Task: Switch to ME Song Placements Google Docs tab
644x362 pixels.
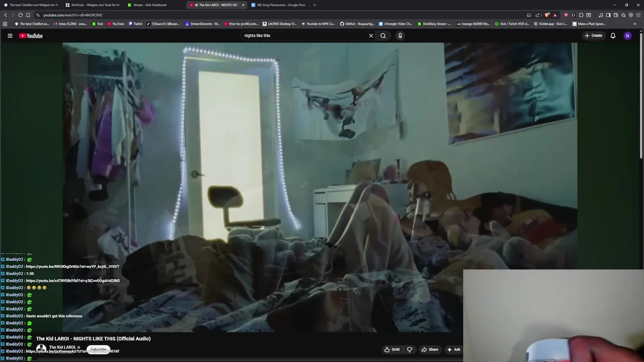Action: 280,5
